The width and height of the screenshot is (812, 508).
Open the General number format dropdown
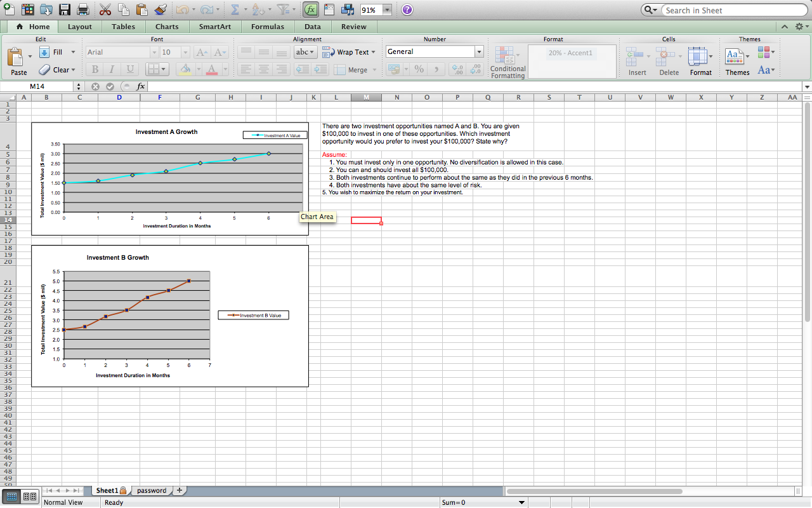click(x=479, y=52)
